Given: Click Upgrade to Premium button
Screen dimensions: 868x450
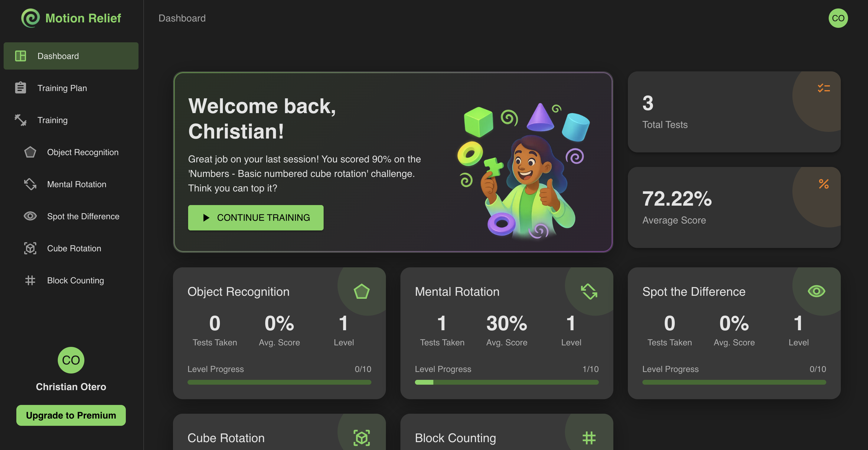Looking at the screenshot, I should coord(71,415).
